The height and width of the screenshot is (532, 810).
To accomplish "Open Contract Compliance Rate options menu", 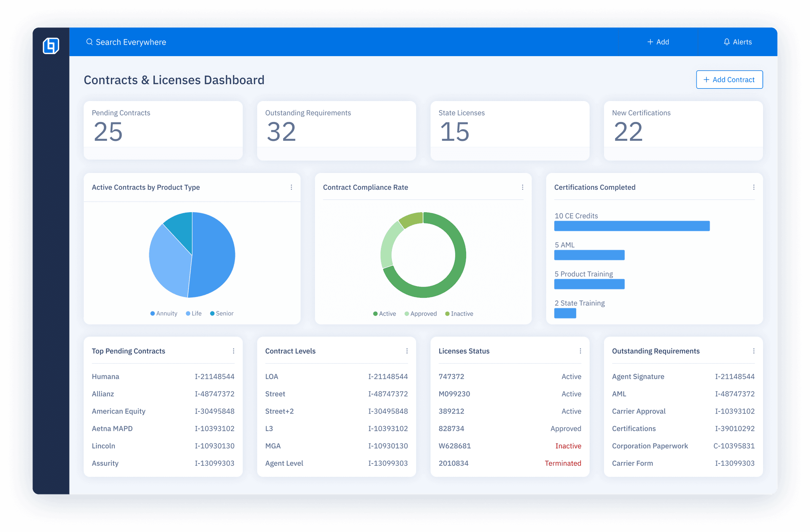I will pos(522,187).
